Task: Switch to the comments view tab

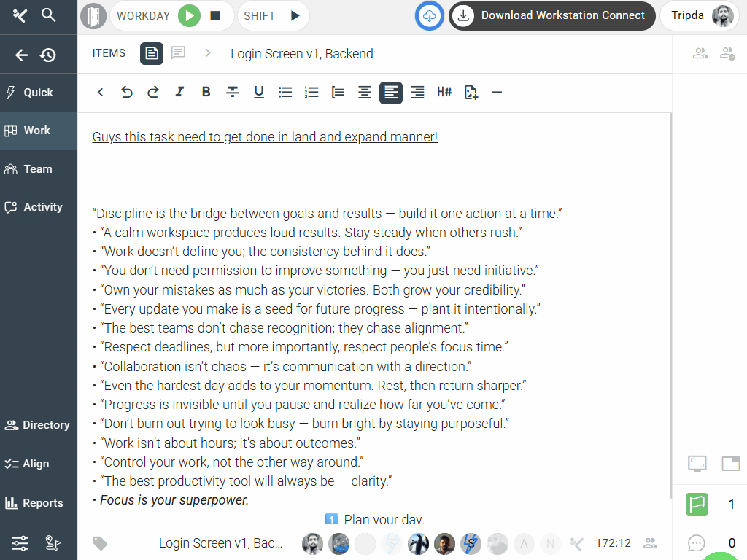Action: tap(178, 52)
